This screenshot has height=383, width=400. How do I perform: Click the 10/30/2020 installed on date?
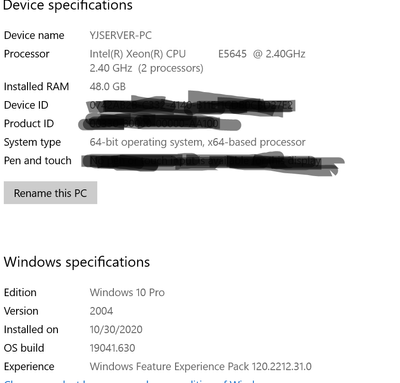pos(116,330)
